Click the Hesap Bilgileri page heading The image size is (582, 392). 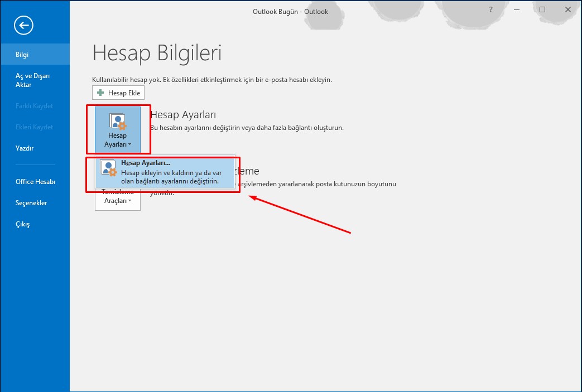(157, 53)
